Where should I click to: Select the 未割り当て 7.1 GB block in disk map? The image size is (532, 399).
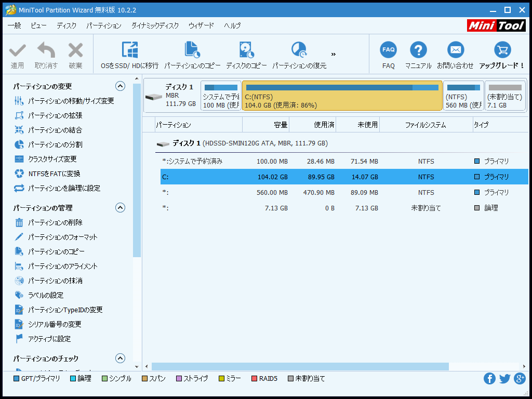[x=505, y=96]
